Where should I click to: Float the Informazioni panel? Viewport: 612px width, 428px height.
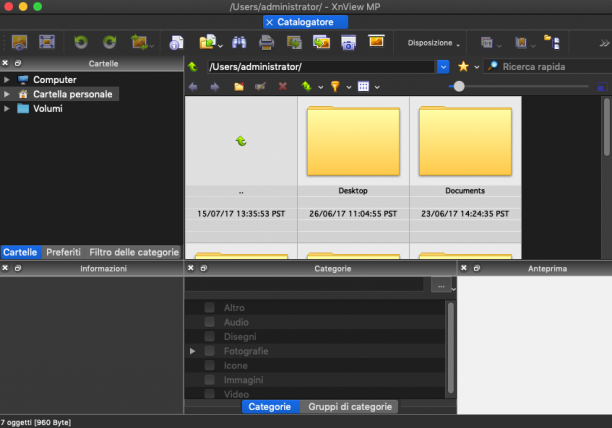[18, 268]
